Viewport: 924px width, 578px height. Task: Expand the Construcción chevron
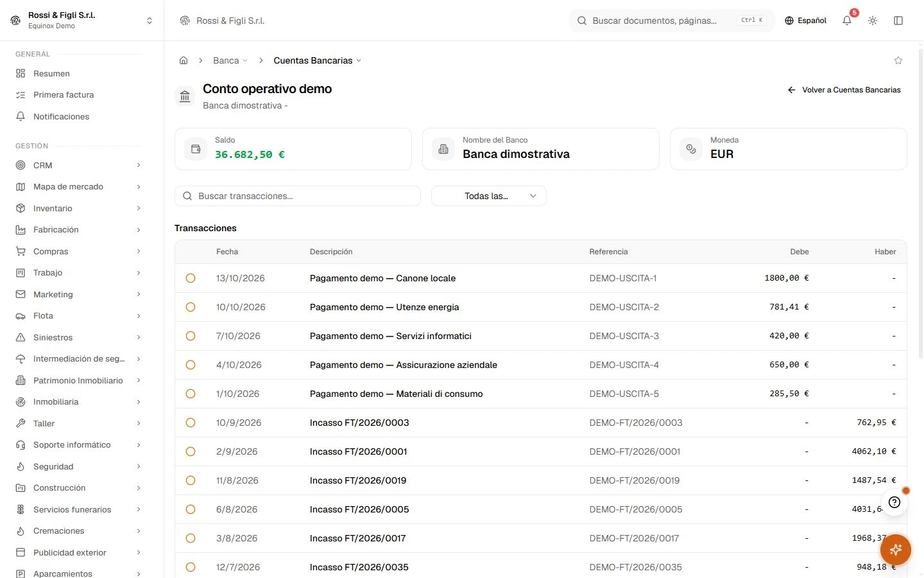point(139,488)
